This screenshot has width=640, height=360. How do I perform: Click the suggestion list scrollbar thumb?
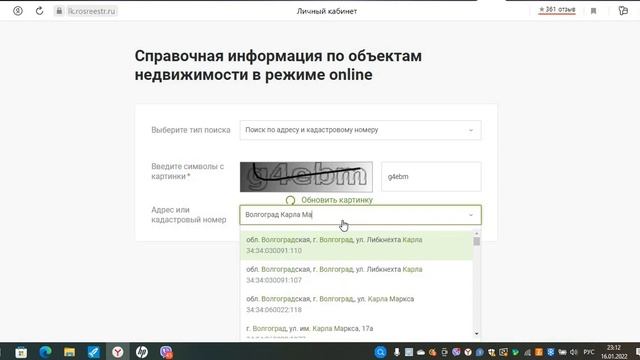click(476, 241)
